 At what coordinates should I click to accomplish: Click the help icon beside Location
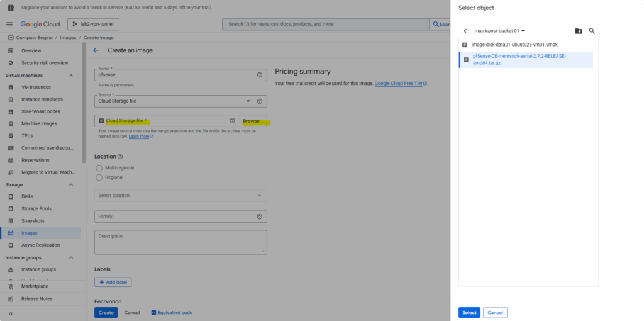tap(120, 157)
